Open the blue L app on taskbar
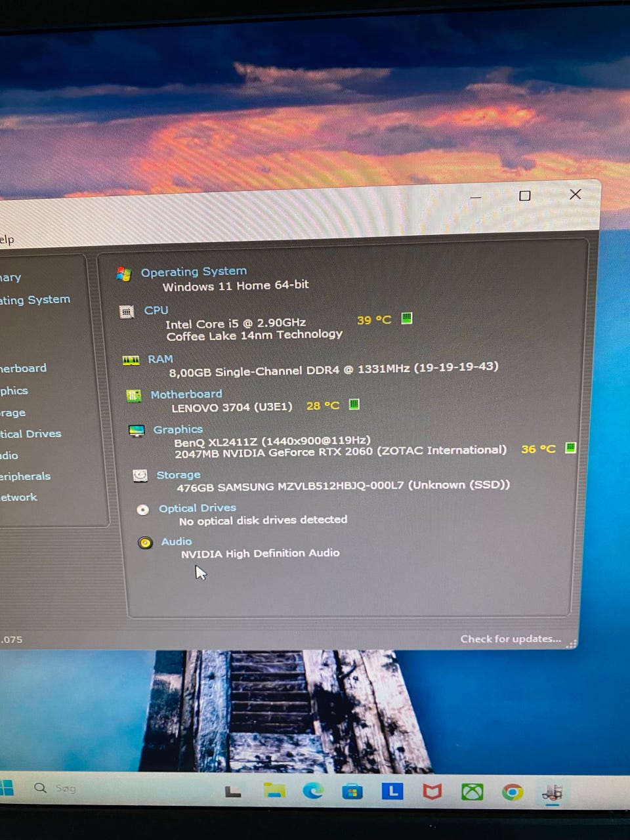Image resolution: width=630 pixels, height=840 pixels. [392, 791]
